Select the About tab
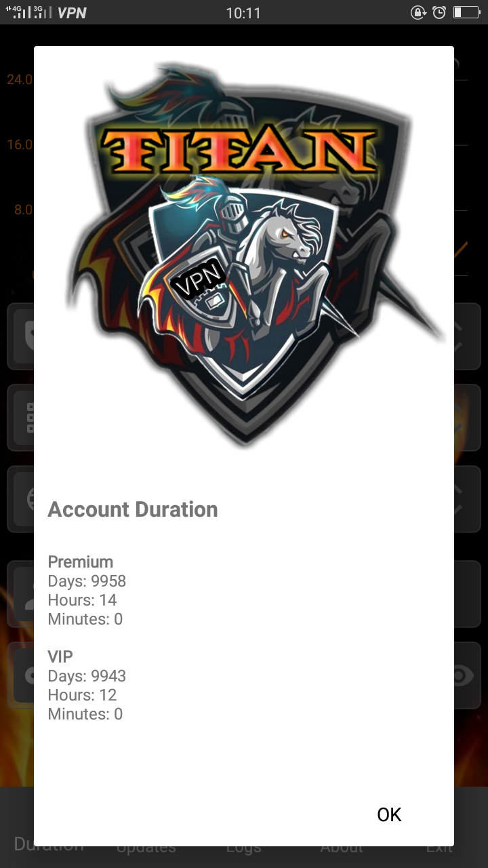Image resolution: width=488 pixels, height=868 pixels. tap(342, 846)
